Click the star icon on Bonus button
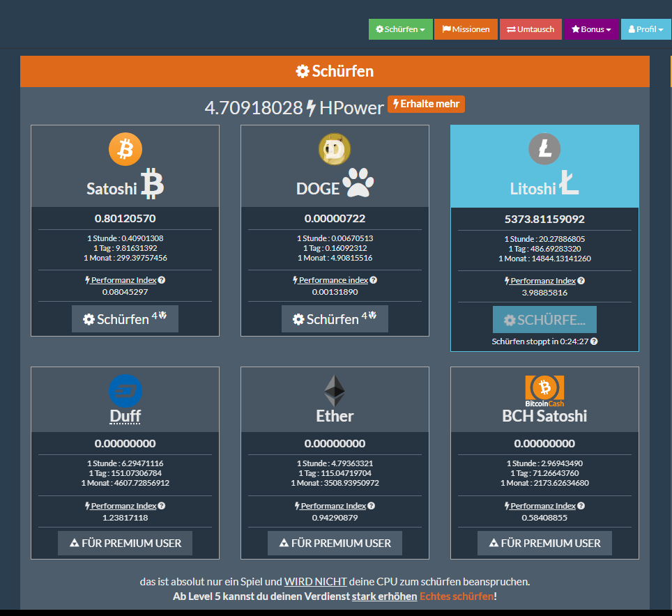The width and height of the screenshot is (672, 616). pyautogui.click(x=576, y=29)
